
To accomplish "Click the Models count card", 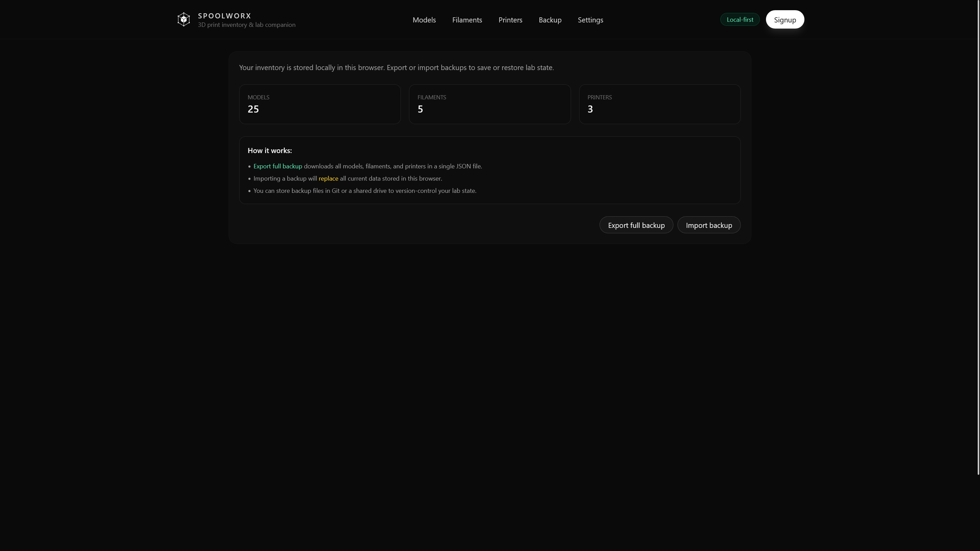I will 320,104.
